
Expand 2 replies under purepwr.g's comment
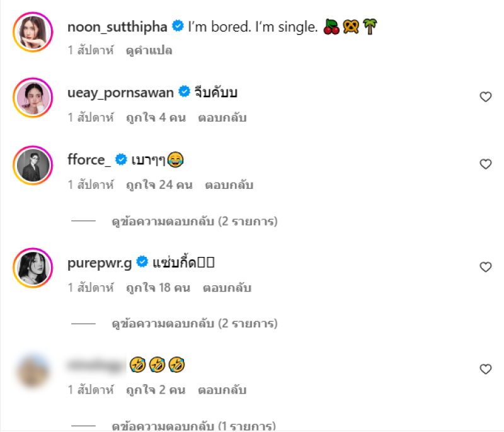point(194,324)
